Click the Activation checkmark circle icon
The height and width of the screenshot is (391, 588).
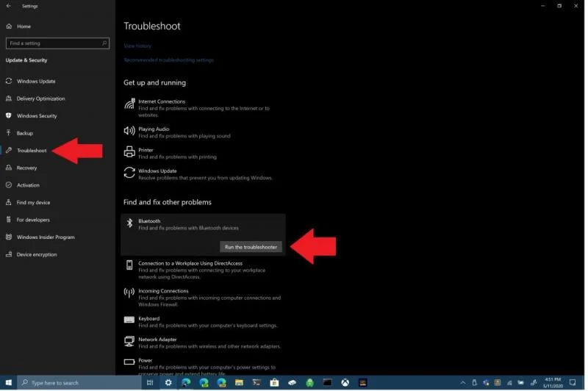point(9,184)
